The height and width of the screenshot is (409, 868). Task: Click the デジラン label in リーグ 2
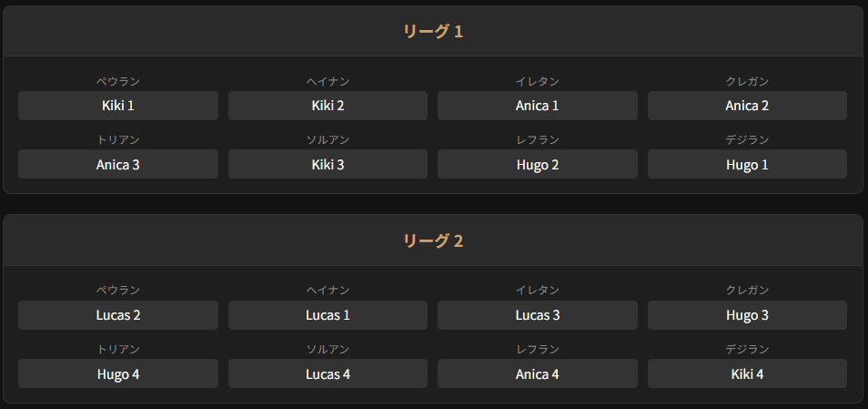(747, 349)
